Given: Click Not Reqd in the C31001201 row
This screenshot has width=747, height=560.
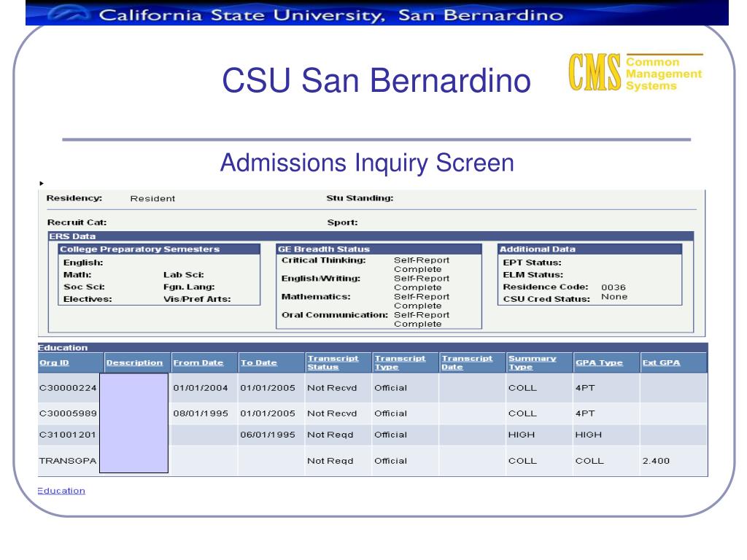Looking at the screenshot, I should point(330,435).
